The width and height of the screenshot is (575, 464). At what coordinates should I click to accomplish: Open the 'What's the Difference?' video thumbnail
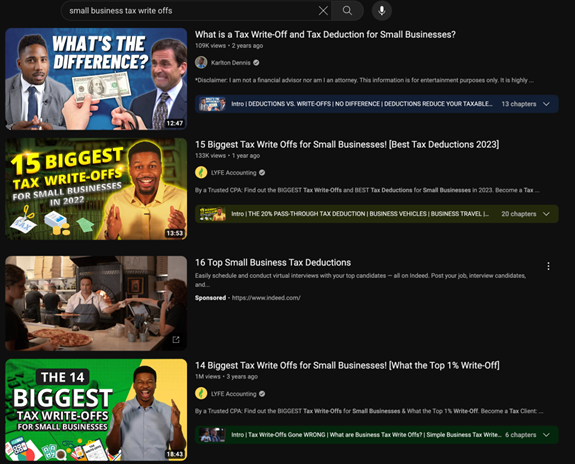coord(96,79)
